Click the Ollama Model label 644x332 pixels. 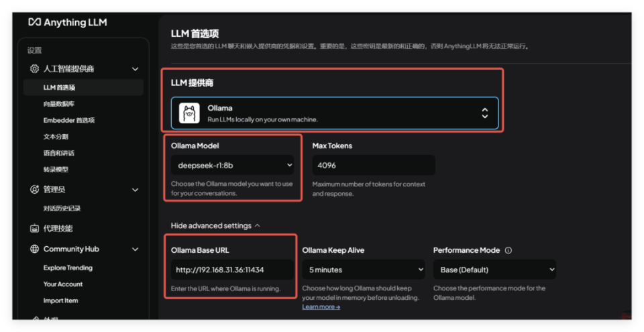tap(195, 146)
